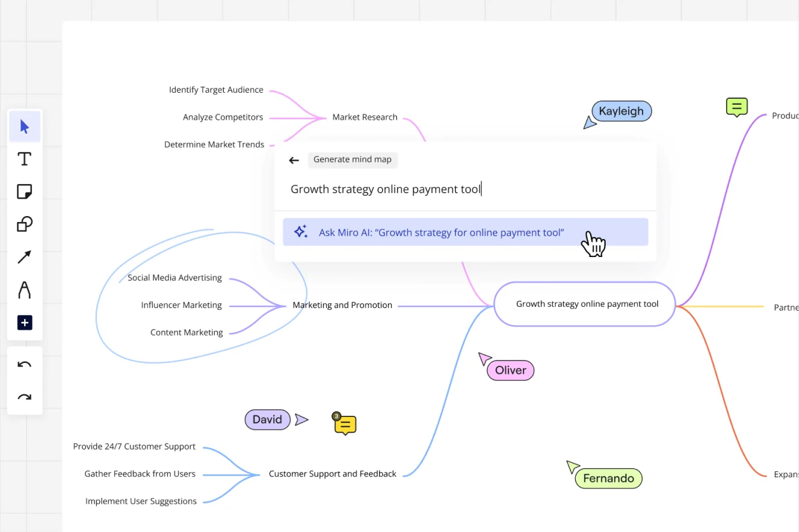Click David's cursor name label

click(x=267, y=419)
